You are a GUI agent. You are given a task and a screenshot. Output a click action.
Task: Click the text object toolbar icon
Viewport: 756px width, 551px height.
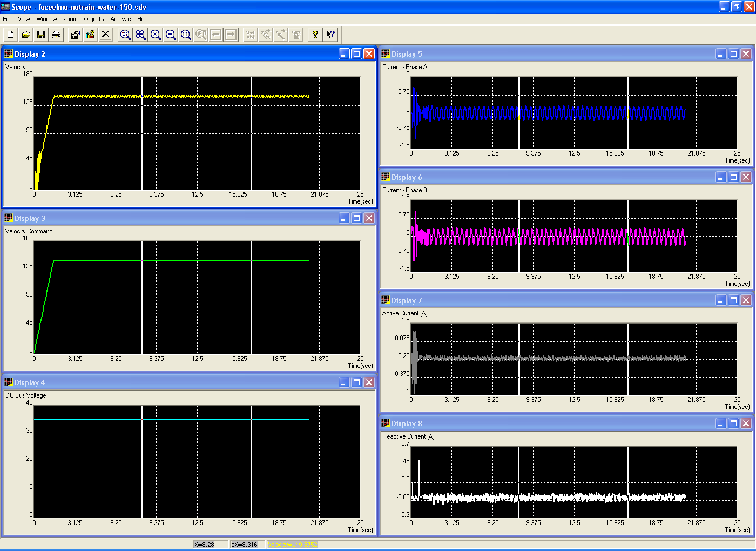coord(265,35)
